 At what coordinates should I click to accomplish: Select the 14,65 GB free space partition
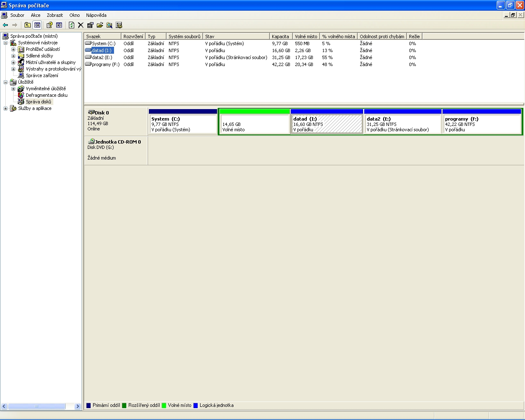click(254, 124)
